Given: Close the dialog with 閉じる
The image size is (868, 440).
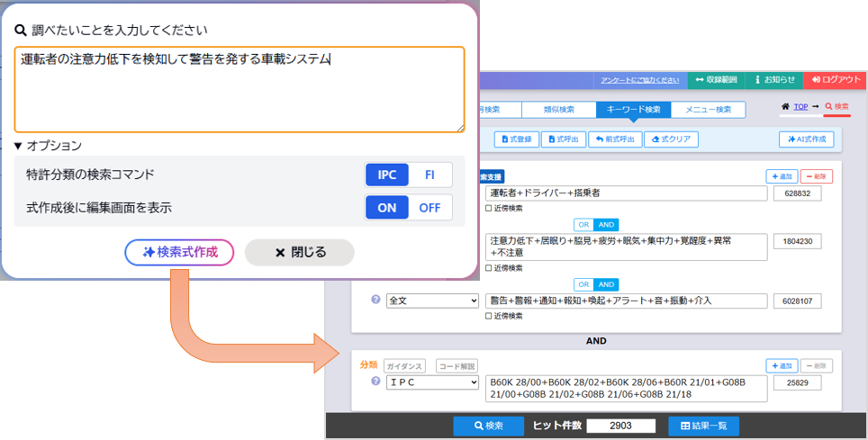Looking at the screenshot, I should coord(300,252).
